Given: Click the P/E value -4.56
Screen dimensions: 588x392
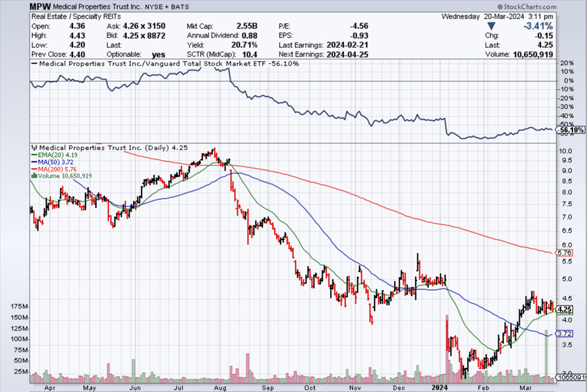Looking at the screenshot, I should tap(359, 26).
